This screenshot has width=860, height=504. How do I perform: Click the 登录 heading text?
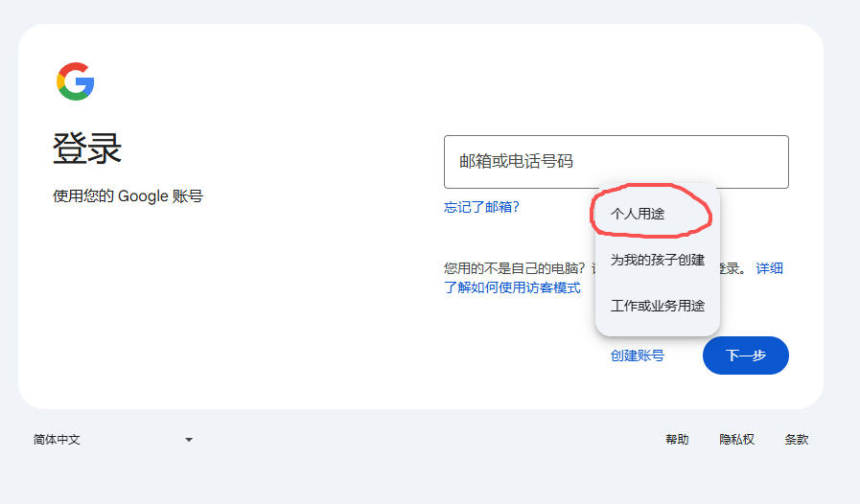tap(87, 149)
